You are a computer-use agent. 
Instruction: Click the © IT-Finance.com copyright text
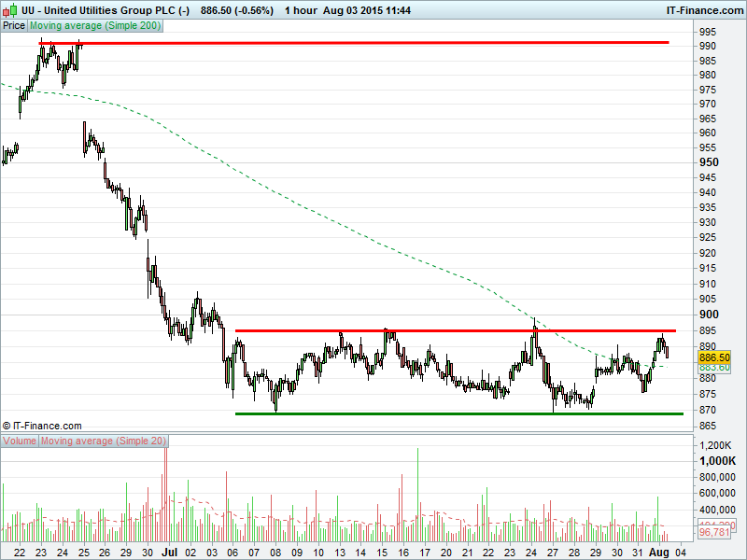point(42,426)
